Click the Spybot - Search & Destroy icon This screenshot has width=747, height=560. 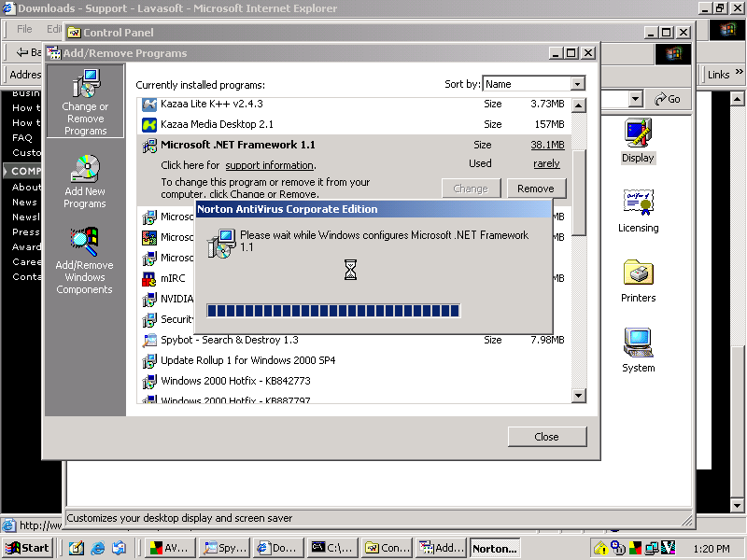[149, 340]
